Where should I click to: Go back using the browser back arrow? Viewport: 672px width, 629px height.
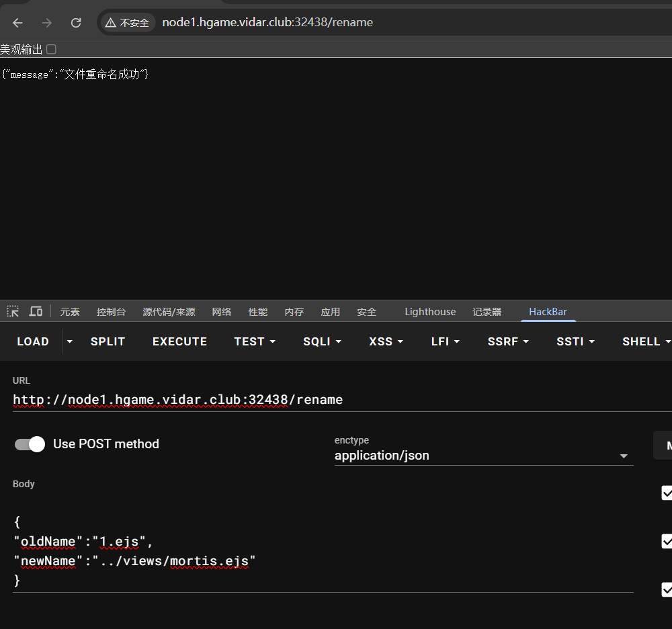pyautogui.click(x=17, y=23)
